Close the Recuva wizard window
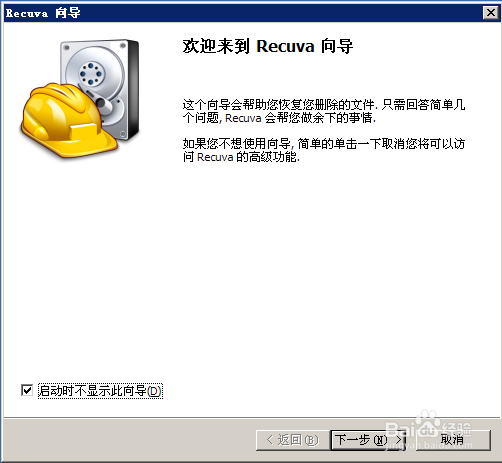 [490, 13]
